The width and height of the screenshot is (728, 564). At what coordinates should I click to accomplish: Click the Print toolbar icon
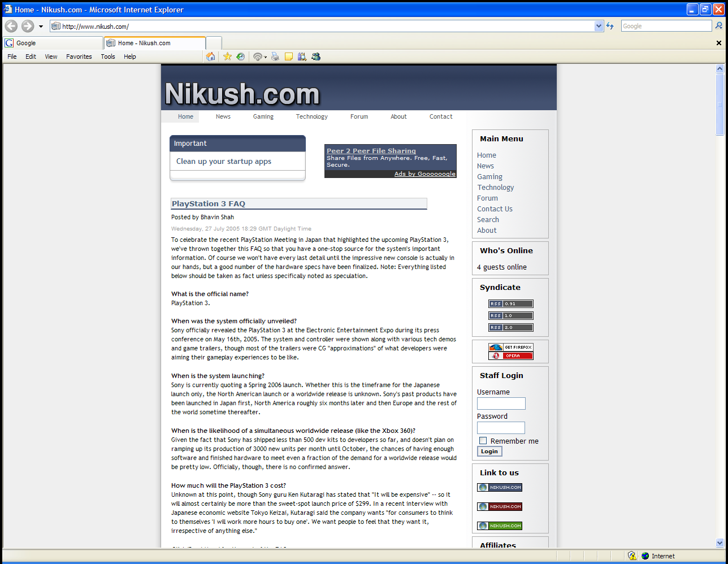click(x=275, y=57)
